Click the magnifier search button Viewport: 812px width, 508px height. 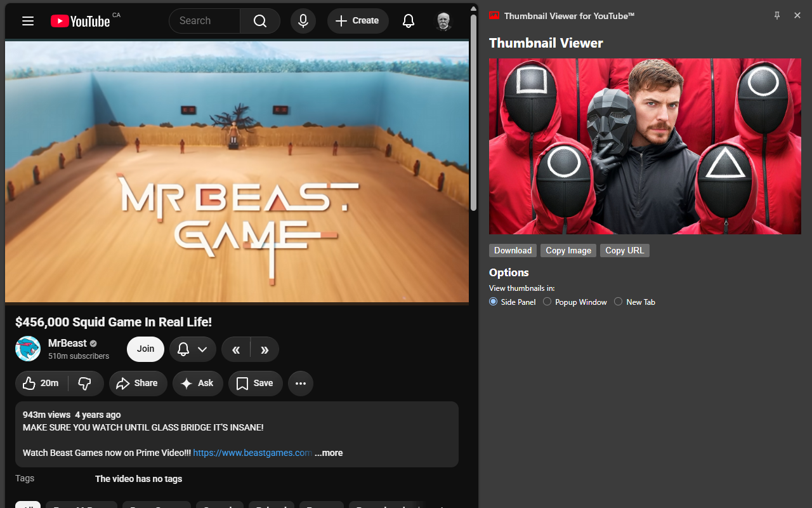tap(260, 21)
